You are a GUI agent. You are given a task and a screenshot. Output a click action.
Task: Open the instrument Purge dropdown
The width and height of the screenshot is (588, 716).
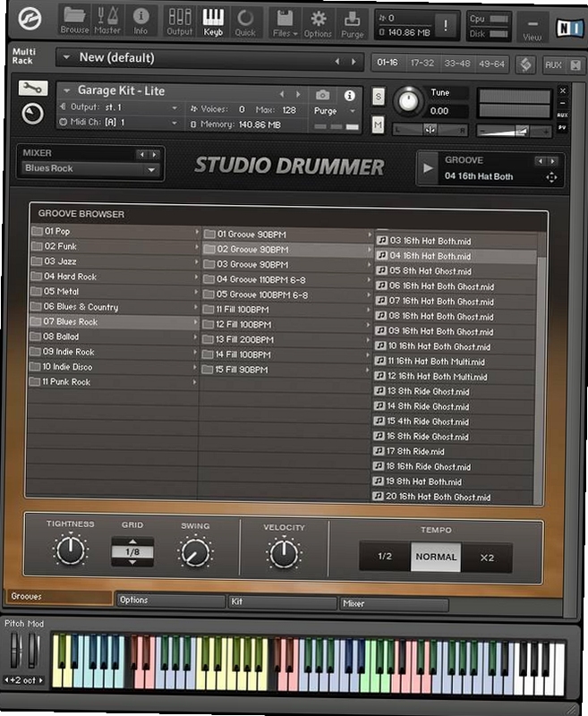point(353,111)
